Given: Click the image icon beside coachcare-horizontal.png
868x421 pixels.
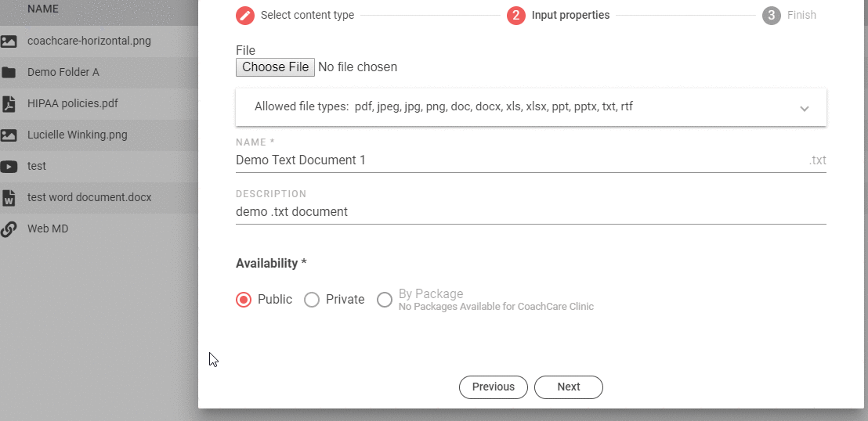Looking at the screenshot, I should [9, 41].
